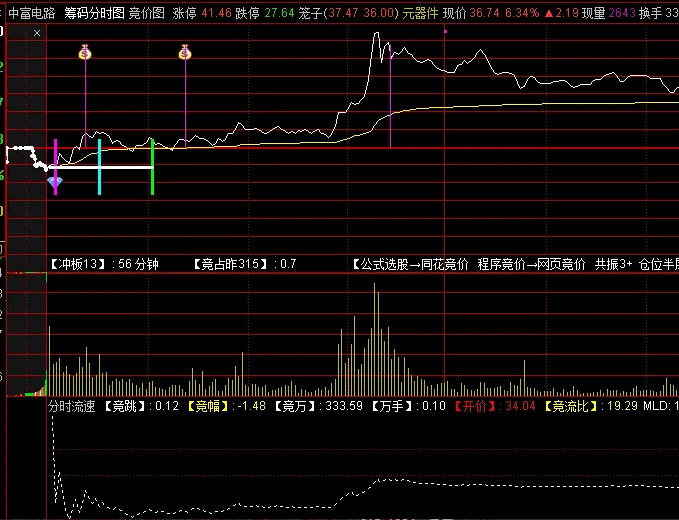Open the 元器件 sector link
Viewport: 679px width, 520px height.
(420, 13)
